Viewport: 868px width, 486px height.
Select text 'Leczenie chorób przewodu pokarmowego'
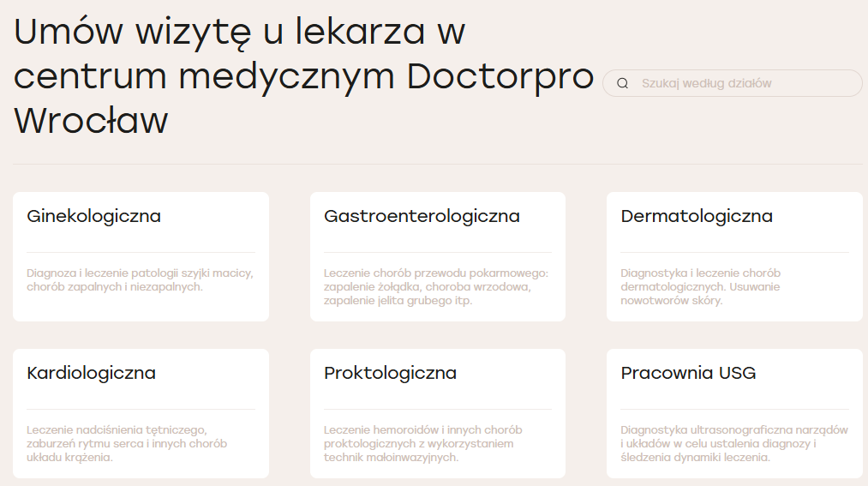tap(434, 273)
